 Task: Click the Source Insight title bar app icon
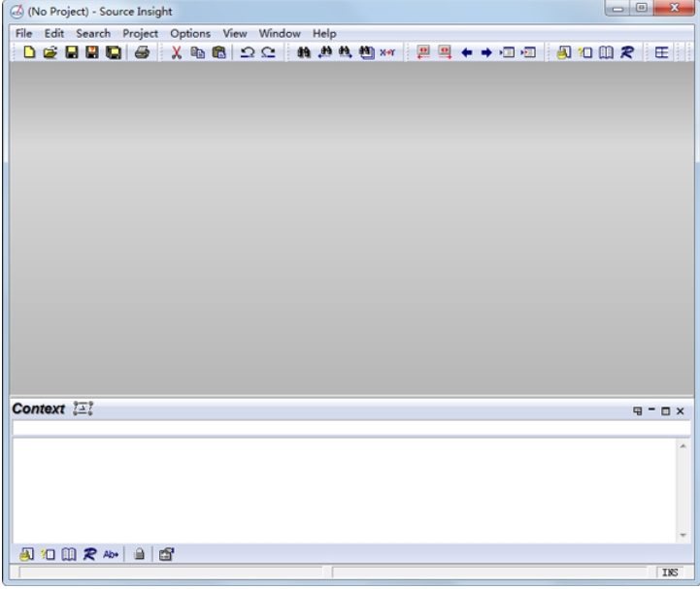coord(17,11)
